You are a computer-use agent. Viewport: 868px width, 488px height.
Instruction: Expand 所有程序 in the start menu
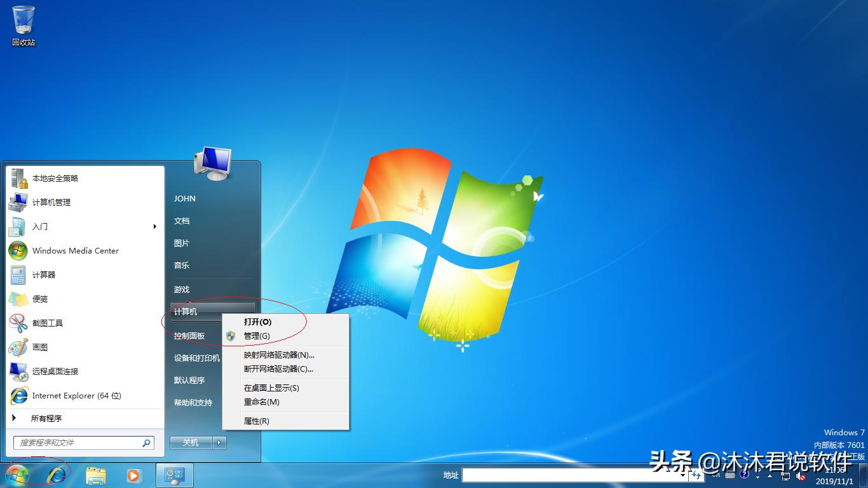(48, 418)
